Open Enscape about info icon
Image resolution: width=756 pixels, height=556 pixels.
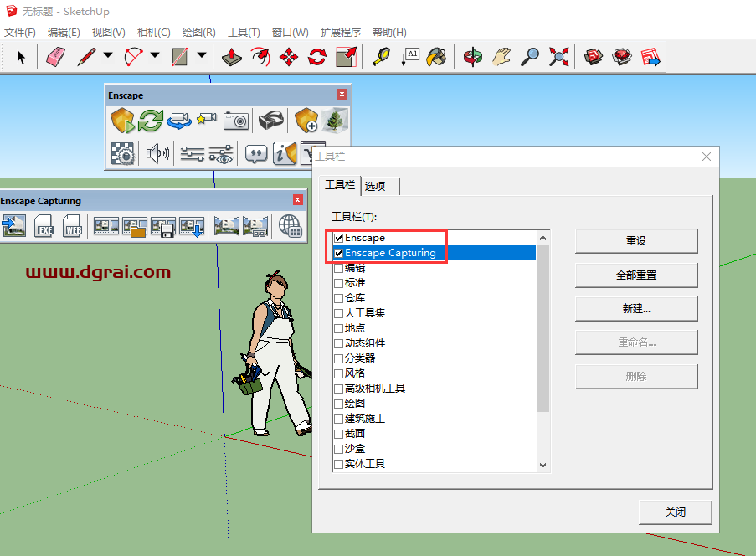[x=285, y=154]
